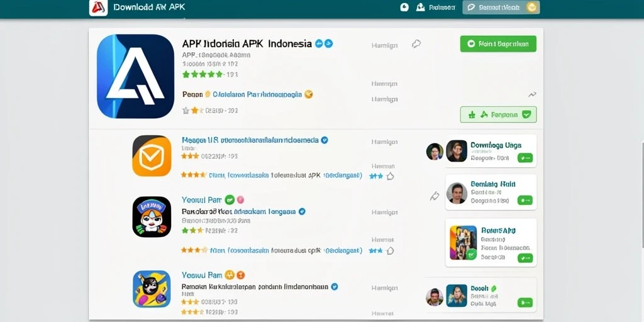Viewport: 644px width, 322px height.
Task: Open the Olaidaren Par Indonenegia link
Action: [x=257, y=94]
